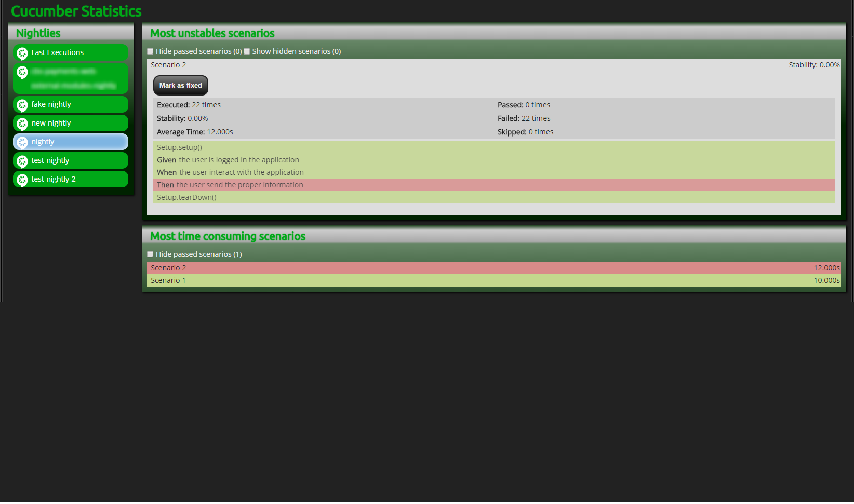
Task: Select the test-nightly-2 job
Action: (53, 179)
